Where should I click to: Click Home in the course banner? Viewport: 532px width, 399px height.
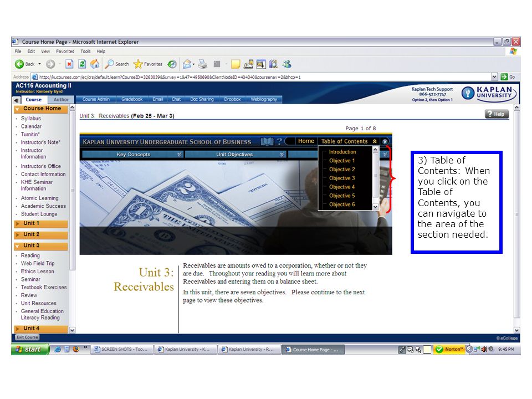tap(306, 141)
